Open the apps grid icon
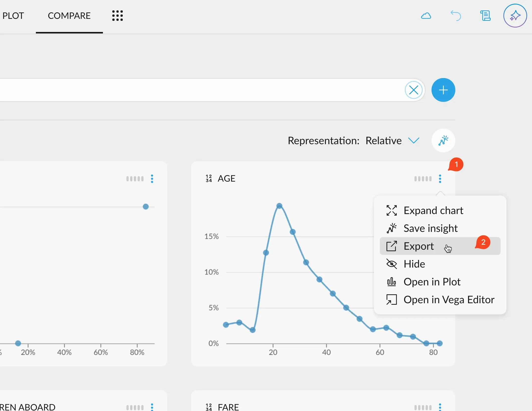This screenshot has height=411, width=532. 117,16
